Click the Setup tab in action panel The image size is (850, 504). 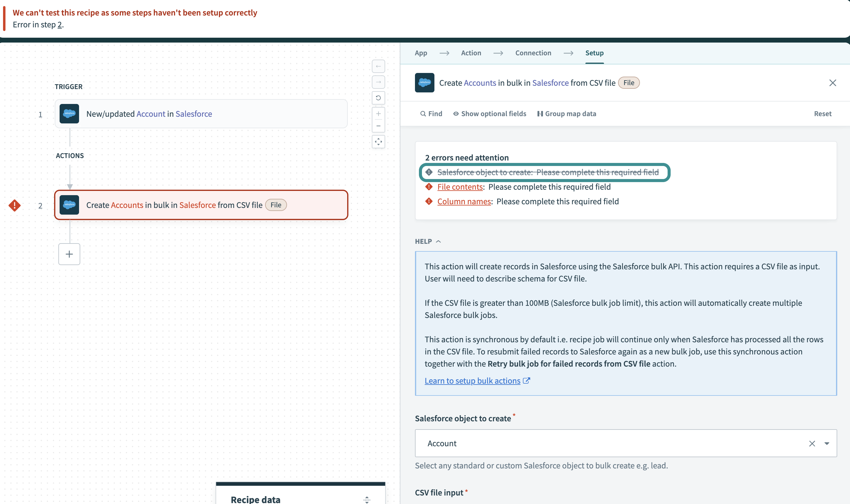594,52
